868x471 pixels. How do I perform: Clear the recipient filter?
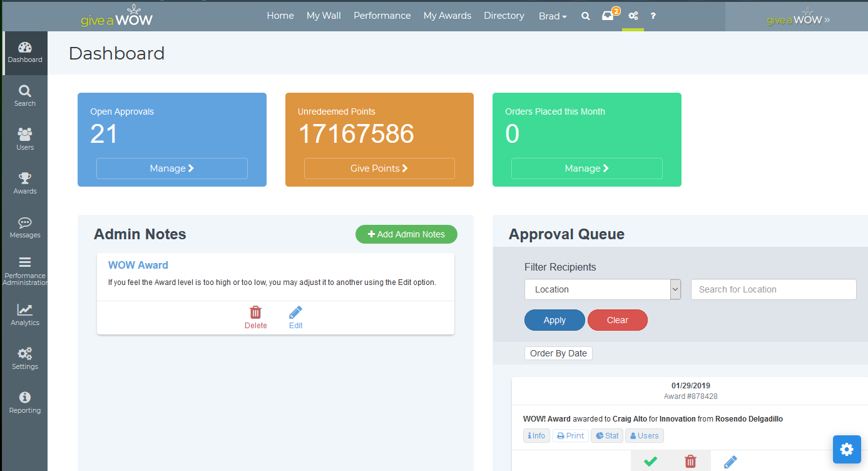[617, 320]
